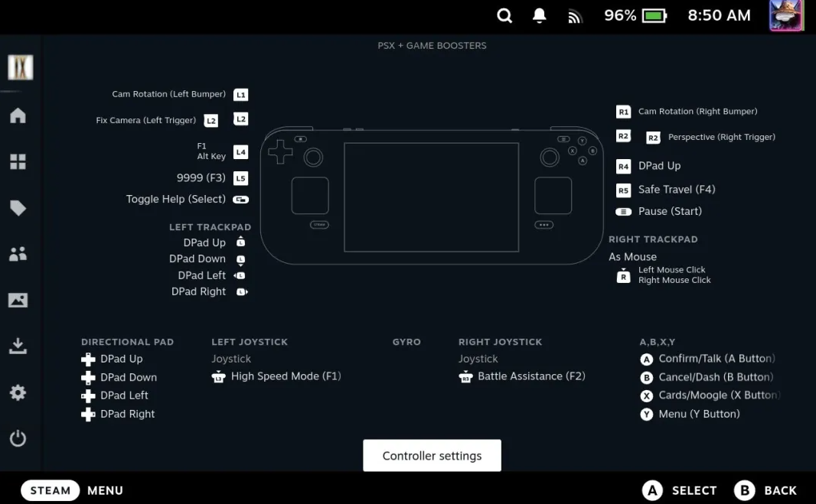Click the PSX + GAME BOOSTERS layout title
816x504 pixels.
click(x=432, y=46)
